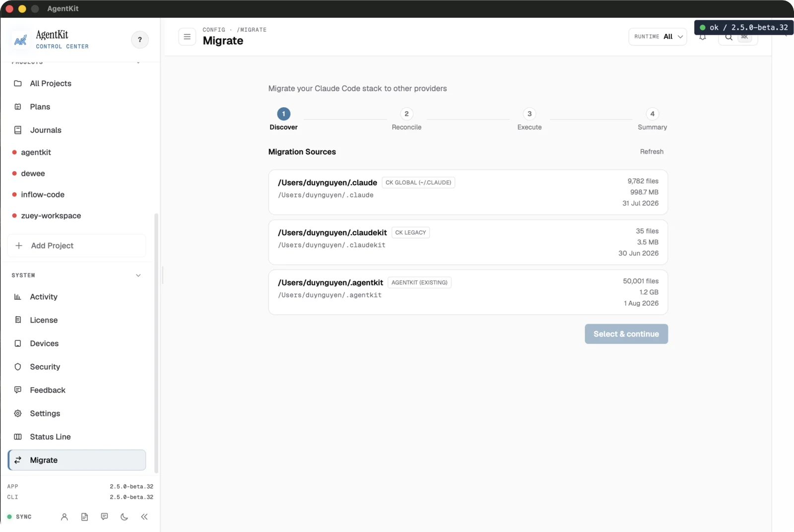Open the chat icon in sidebar footer

104,517
